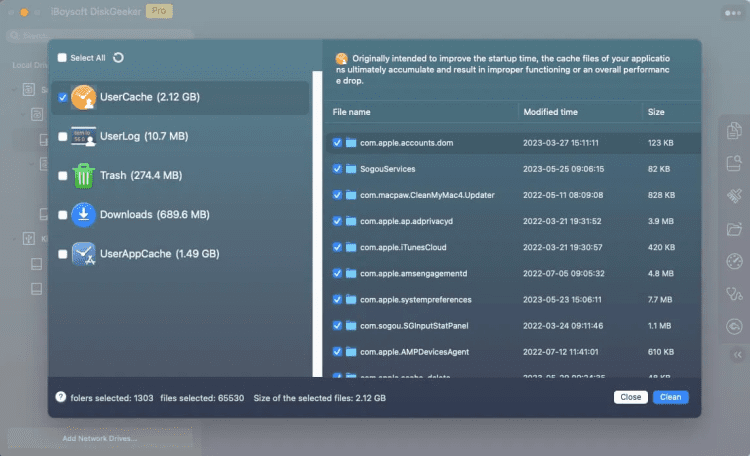
Task: Uncheck the SogouServices folder checkbox
Action: (337, 169)
